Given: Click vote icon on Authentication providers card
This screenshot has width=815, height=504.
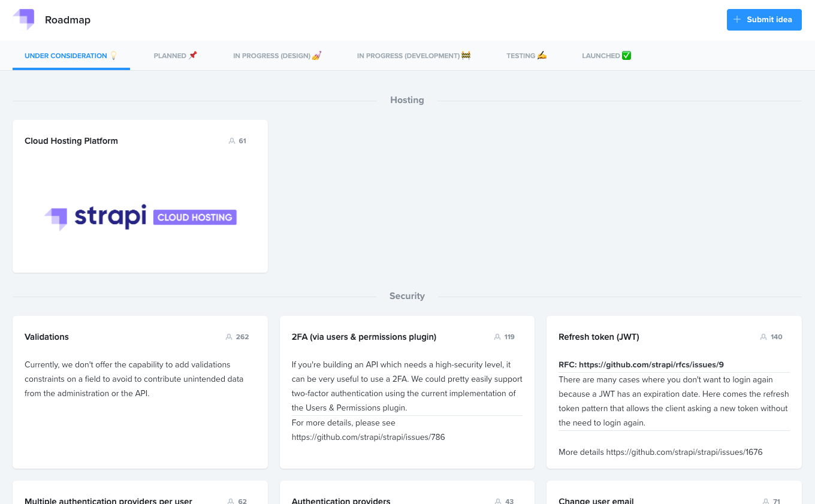Looking at the screenshot, I should 498,501.
